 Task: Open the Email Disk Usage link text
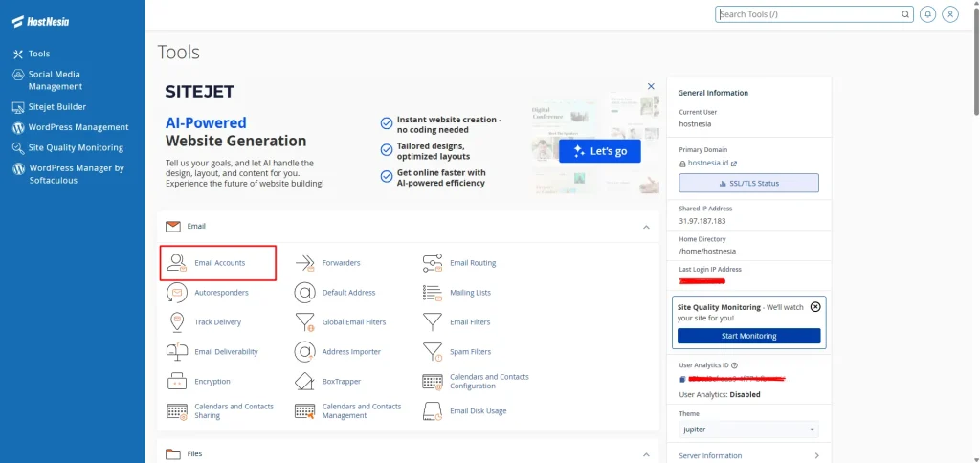click(479, 411)
